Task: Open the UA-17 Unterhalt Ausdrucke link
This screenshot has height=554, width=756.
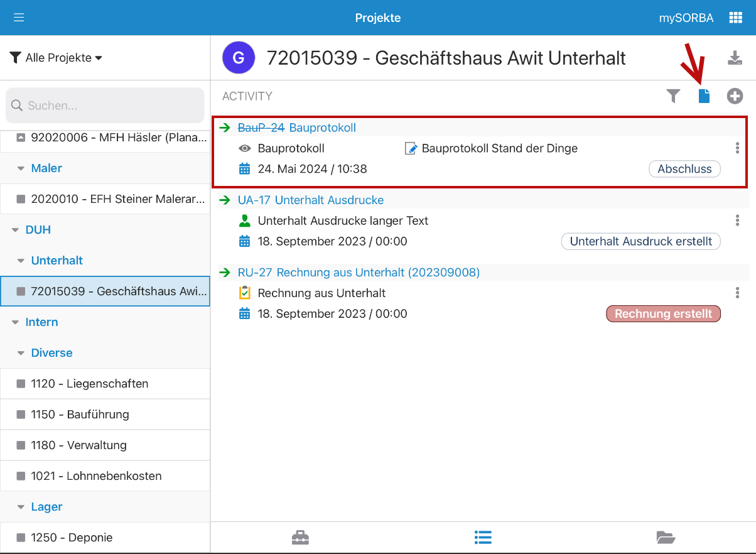Action: point(310,200)
